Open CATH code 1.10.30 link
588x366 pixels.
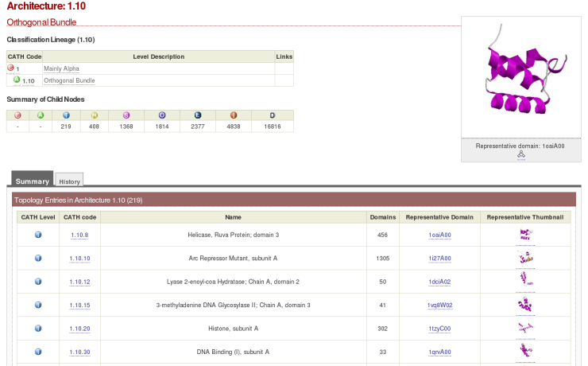coord(80,352)
